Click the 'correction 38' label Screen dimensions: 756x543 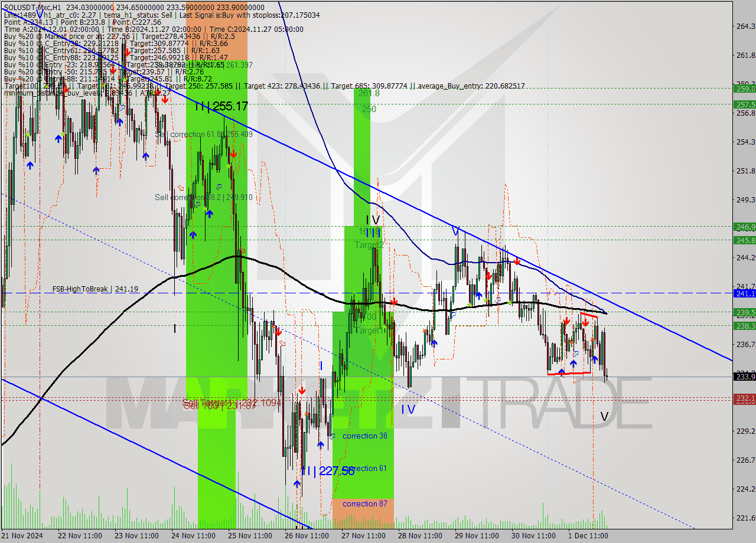click(x=364, y=436)
